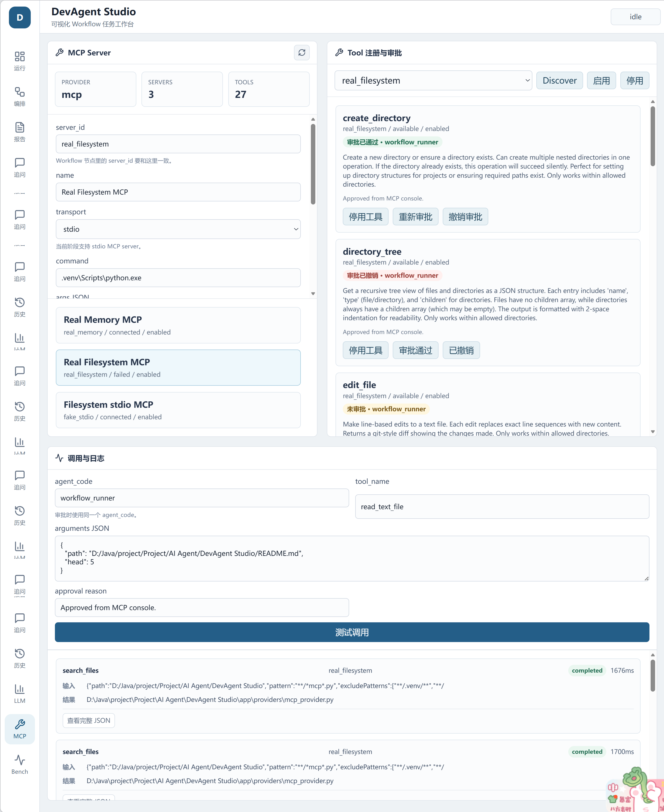Open the 报告 sidebar page
The width and height of the screenshot is (664, 812).
[19, 132]
